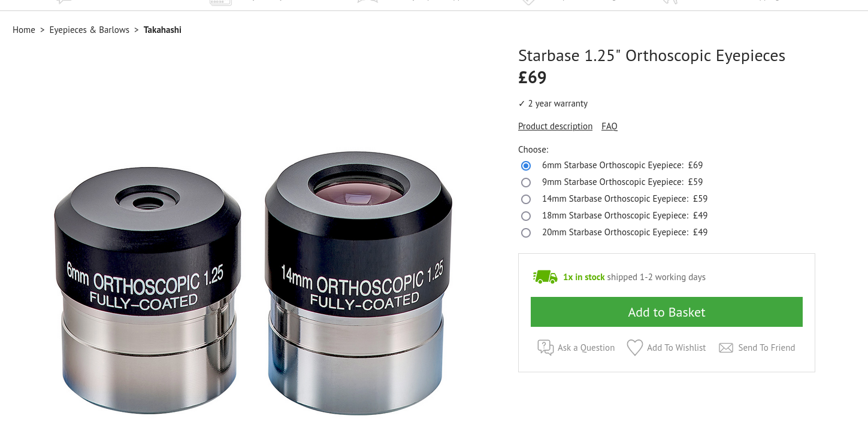Open the FAQ link
The width and height of the screenshot is (868, 425).
click(609, 126)
